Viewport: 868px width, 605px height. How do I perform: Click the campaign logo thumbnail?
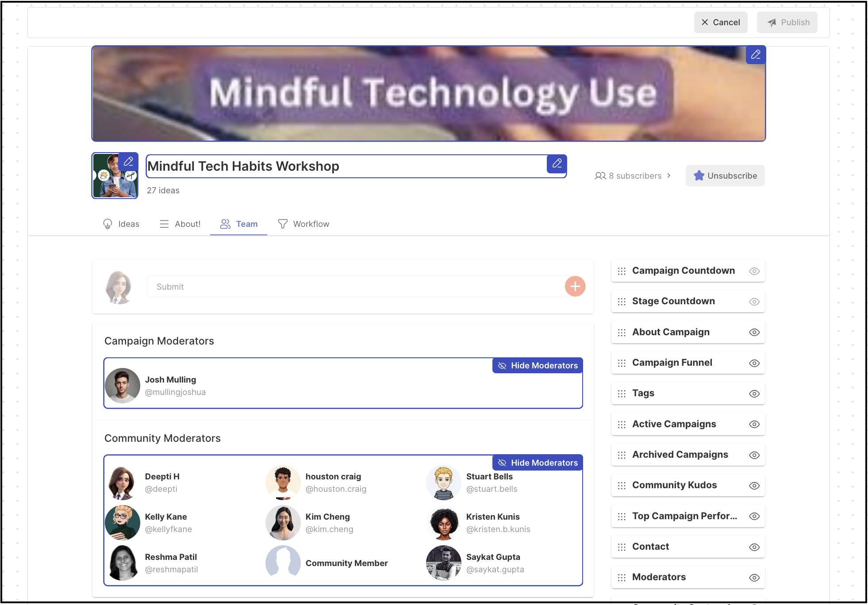point(115,176)
